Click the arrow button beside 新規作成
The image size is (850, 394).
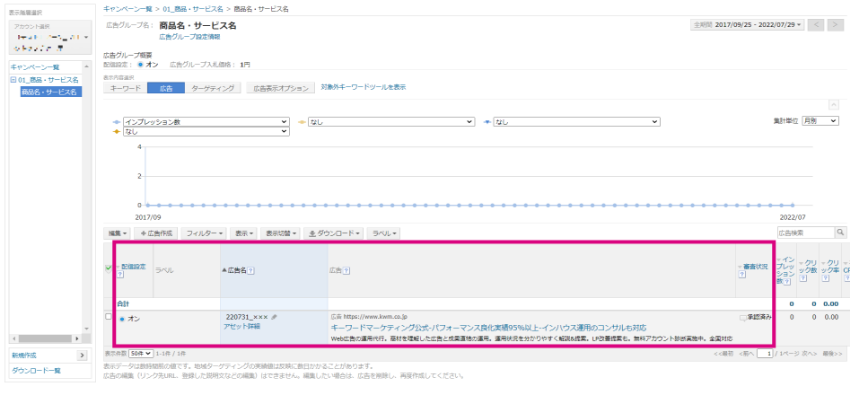click(x=82, y=356)
